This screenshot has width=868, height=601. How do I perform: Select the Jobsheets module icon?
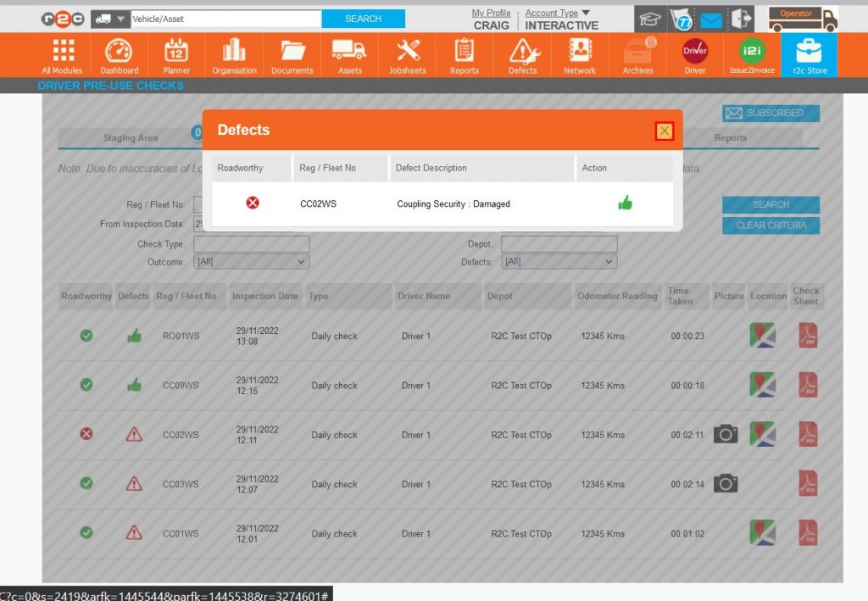[x=407, y=54]
